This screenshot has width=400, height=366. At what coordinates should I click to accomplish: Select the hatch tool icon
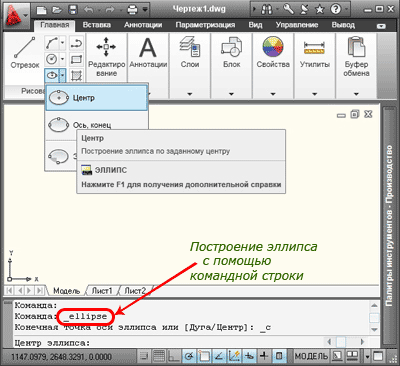pyautogui.click(x=77, y=76)
